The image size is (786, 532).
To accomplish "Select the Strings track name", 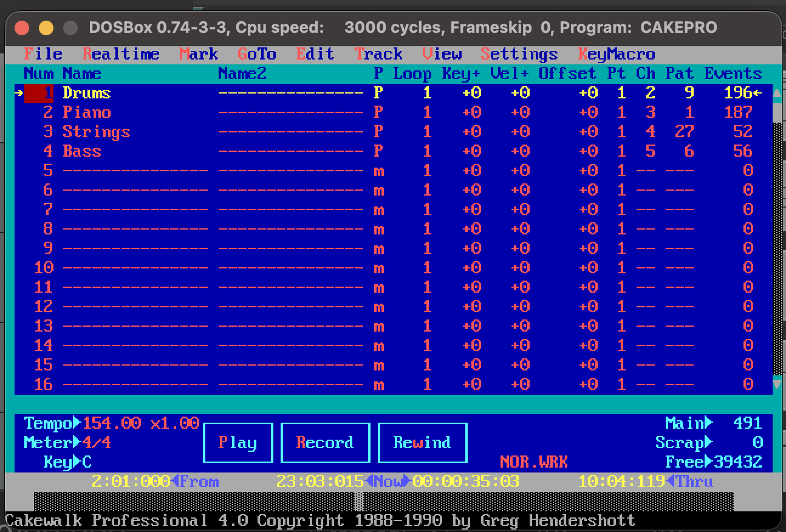I will [x=97, y=132].
